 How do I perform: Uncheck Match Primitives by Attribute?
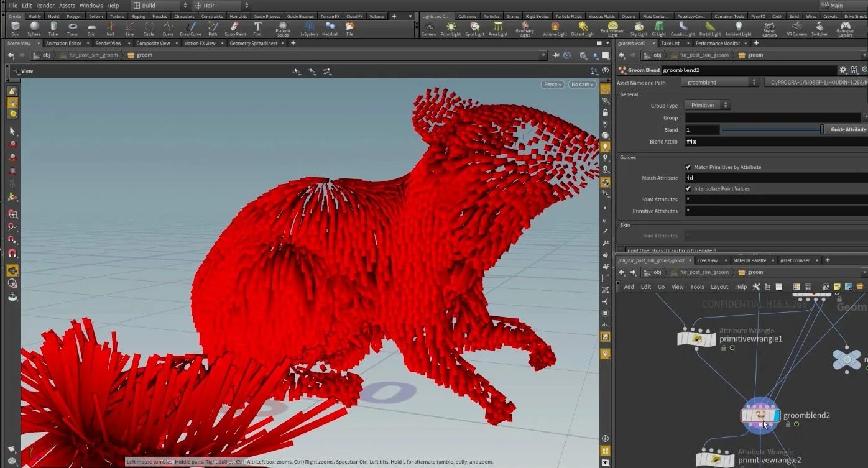click(x=688, y=167)
